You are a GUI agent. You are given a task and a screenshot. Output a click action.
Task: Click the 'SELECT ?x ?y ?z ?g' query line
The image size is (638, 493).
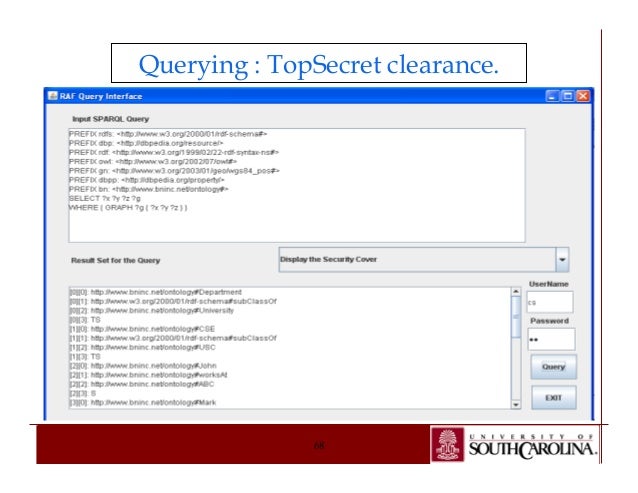tap(105, 199)
